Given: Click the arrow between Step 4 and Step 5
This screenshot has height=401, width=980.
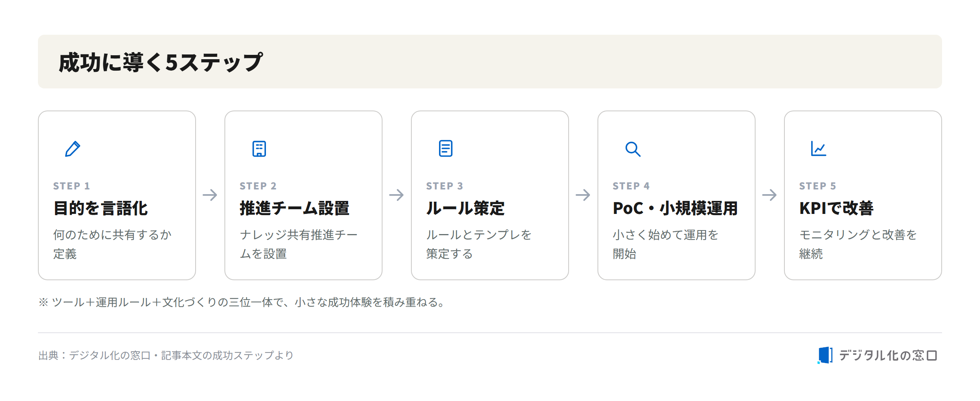Looking at the screenshot, I should (769, 195).
